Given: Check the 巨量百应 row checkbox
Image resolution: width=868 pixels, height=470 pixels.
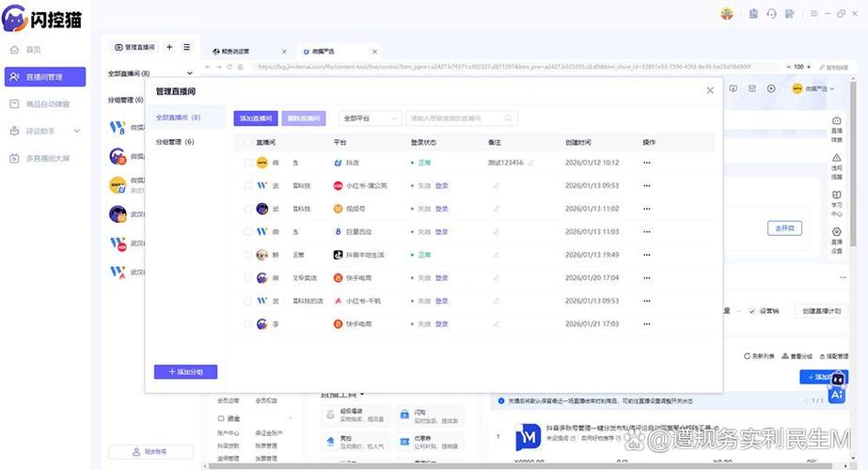Looking at the screenshot, I should point(248,232).
